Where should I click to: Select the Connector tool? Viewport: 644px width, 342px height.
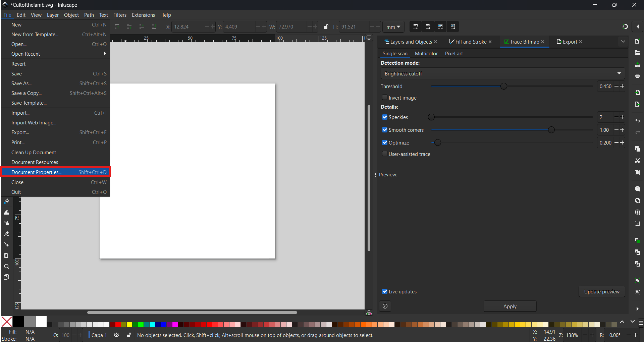click(x=6, y=244)
